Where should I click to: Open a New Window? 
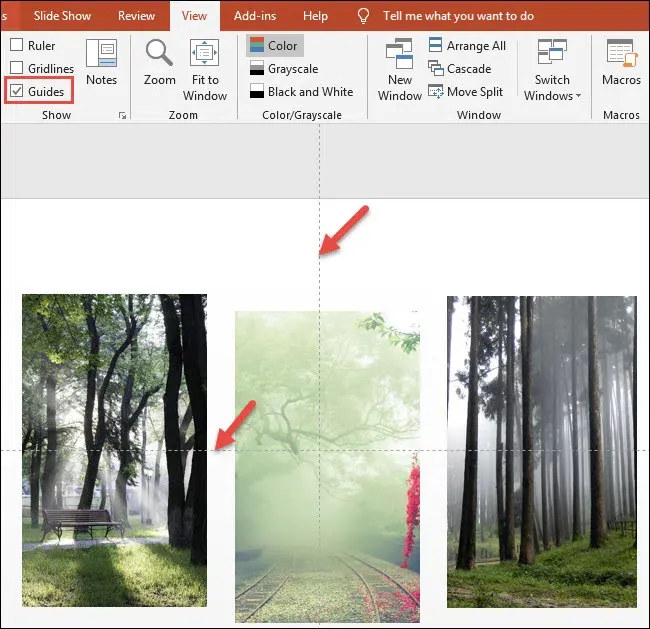(x=399, y=53)
